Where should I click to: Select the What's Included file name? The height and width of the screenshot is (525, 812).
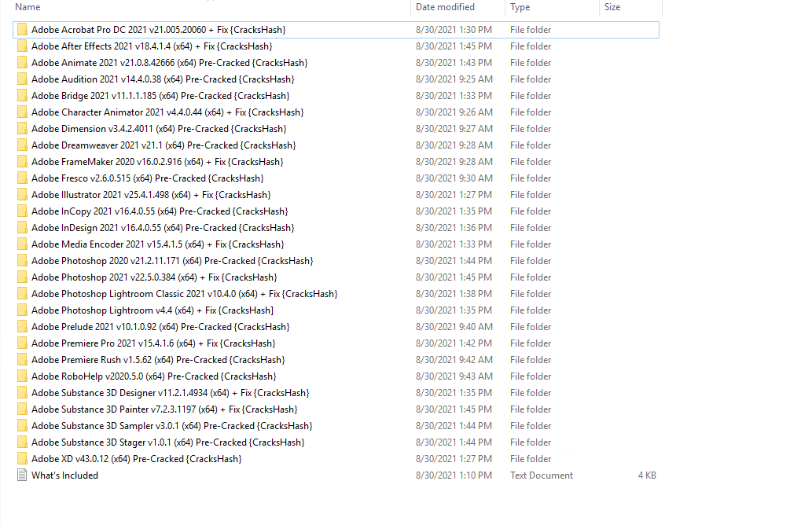(64, 475)
